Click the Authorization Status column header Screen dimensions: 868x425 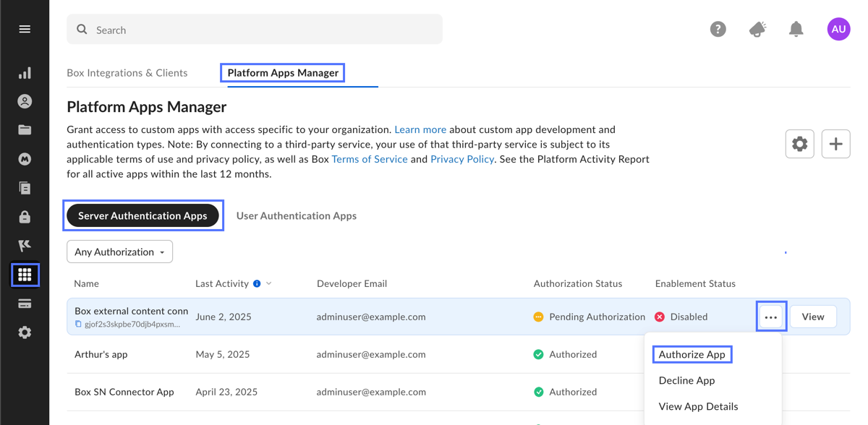(578, 283)
